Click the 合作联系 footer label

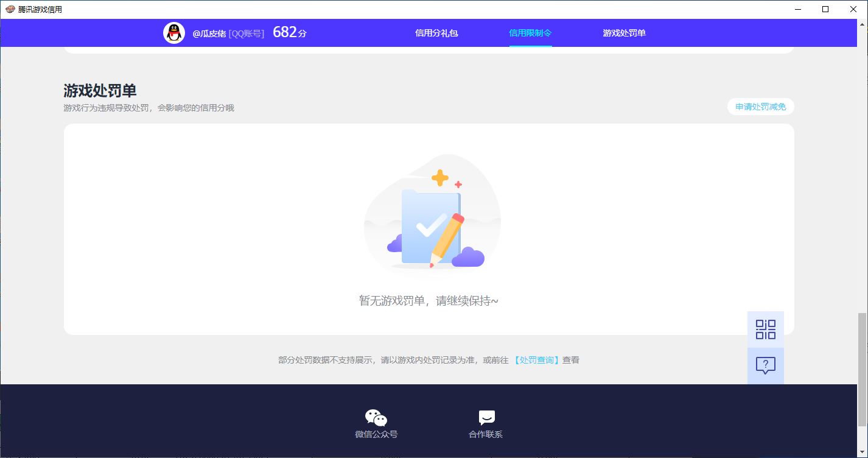pos(486,435)
